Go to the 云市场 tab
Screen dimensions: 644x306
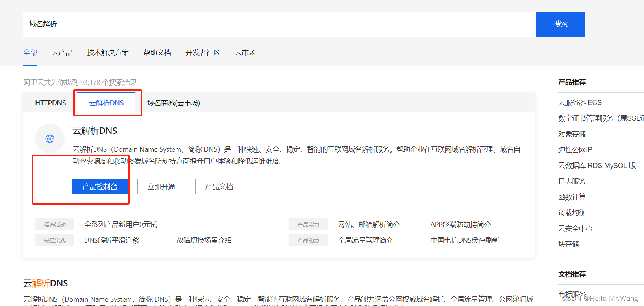click(x=245, y=53)
